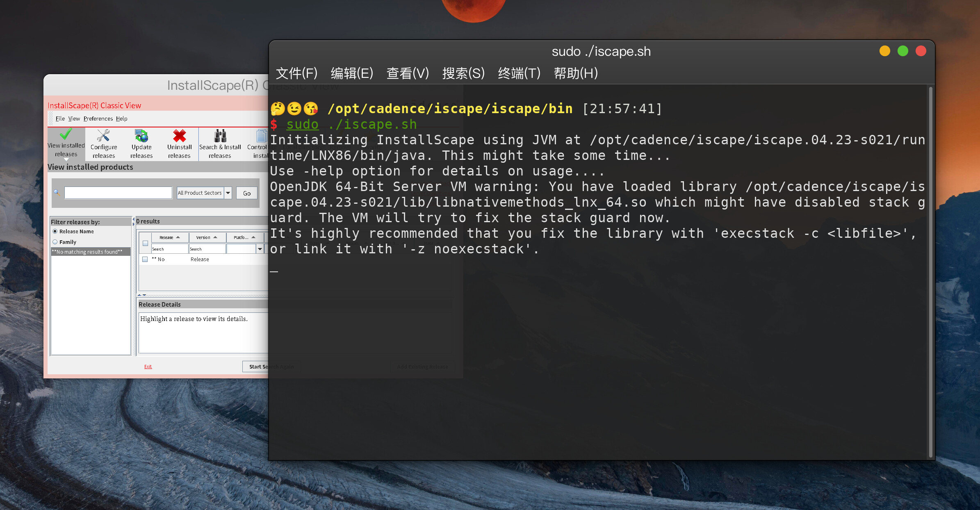
Task: Select the View installed releases tool
Action: point(66,143)
